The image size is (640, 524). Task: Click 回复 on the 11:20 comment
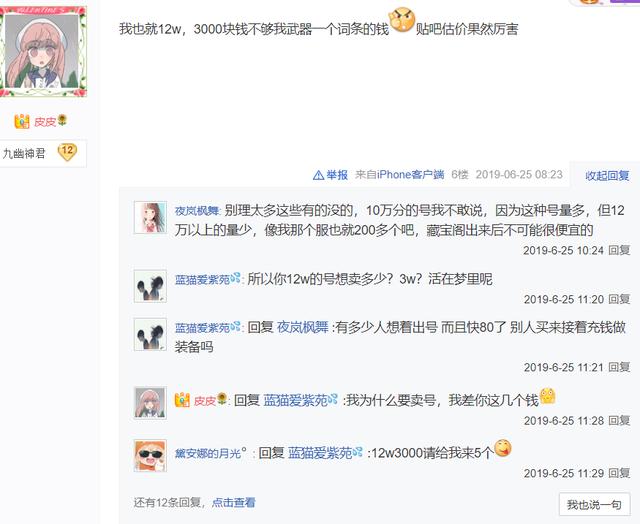pos(619,299)
